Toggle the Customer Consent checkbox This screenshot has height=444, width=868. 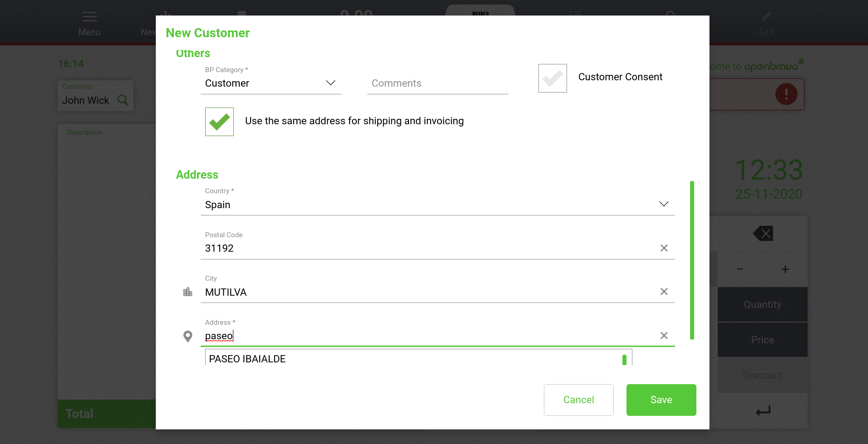tap(552, 78)
